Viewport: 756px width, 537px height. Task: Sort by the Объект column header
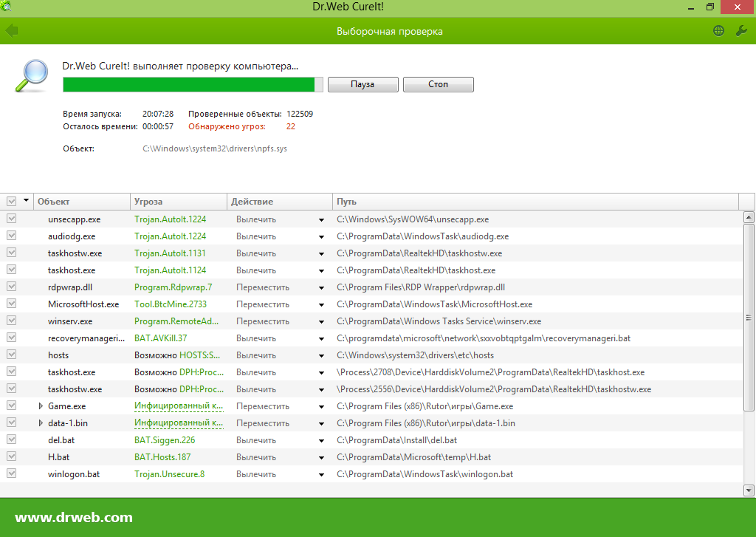pyautogui.click(x=82, y=202)
